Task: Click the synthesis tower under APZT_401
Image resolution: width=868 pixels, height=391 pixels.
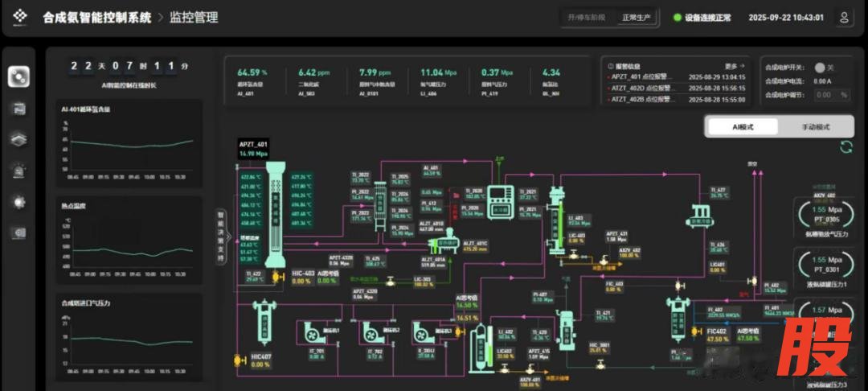Action: point(275,212)
